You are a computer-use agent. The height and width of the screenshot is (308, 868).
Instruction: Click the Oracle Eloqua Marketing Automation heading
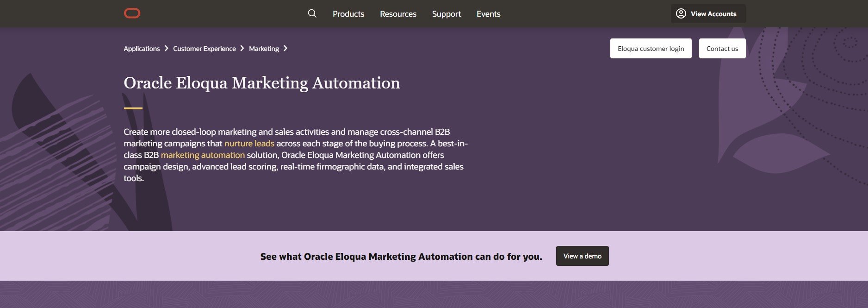[262, 83]
